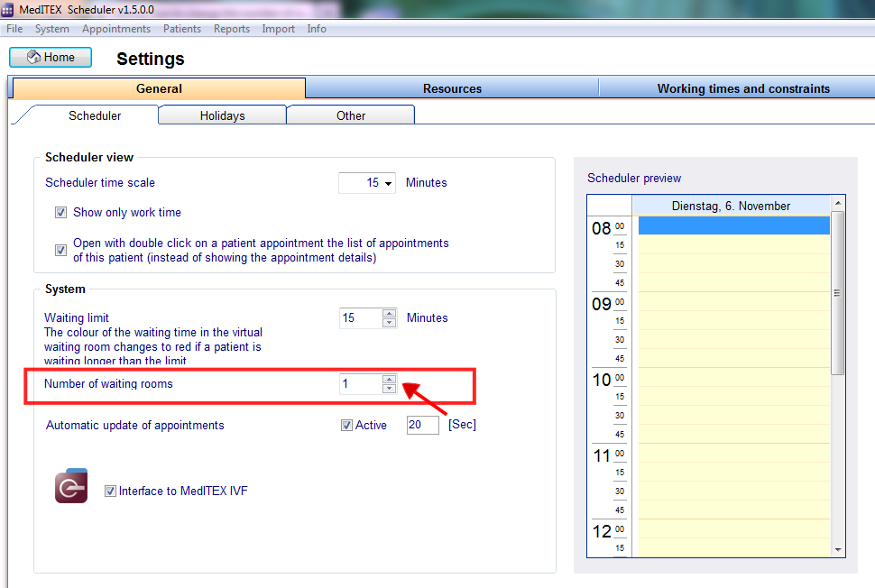
Task: Toggle Interface to MedITEX IVF checkbox
Action: click(x=110, y=491)
